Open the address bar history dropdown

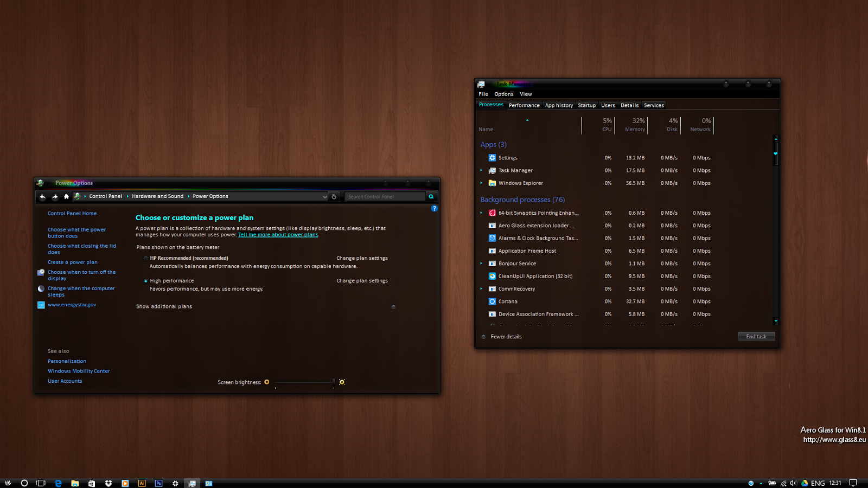pyautogui.click(x=325, y=197)
